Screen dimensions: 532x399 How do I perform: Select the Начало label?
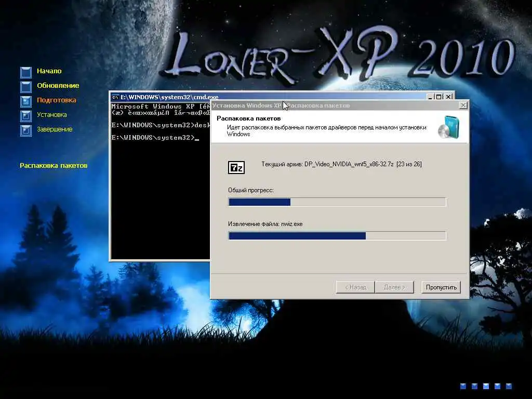pyautogui.click(x=49, y=71)
